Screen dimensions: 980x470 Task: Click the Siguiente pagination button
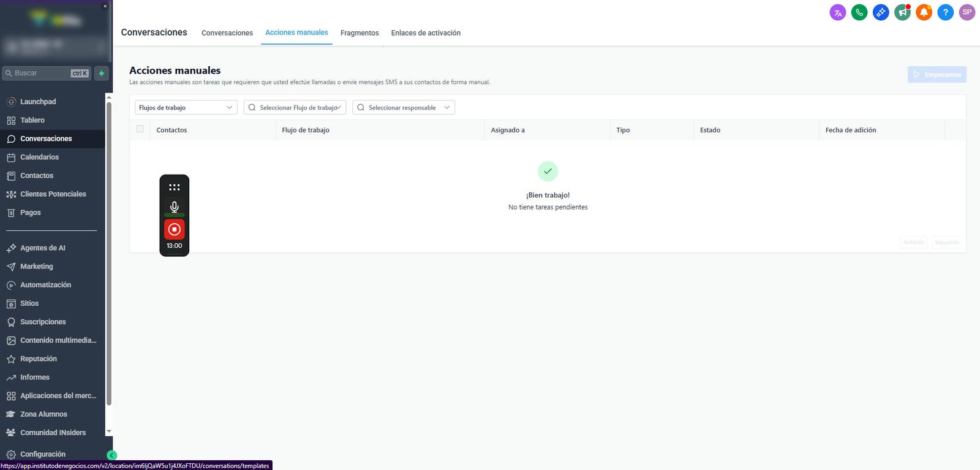[x=947, y=243]
